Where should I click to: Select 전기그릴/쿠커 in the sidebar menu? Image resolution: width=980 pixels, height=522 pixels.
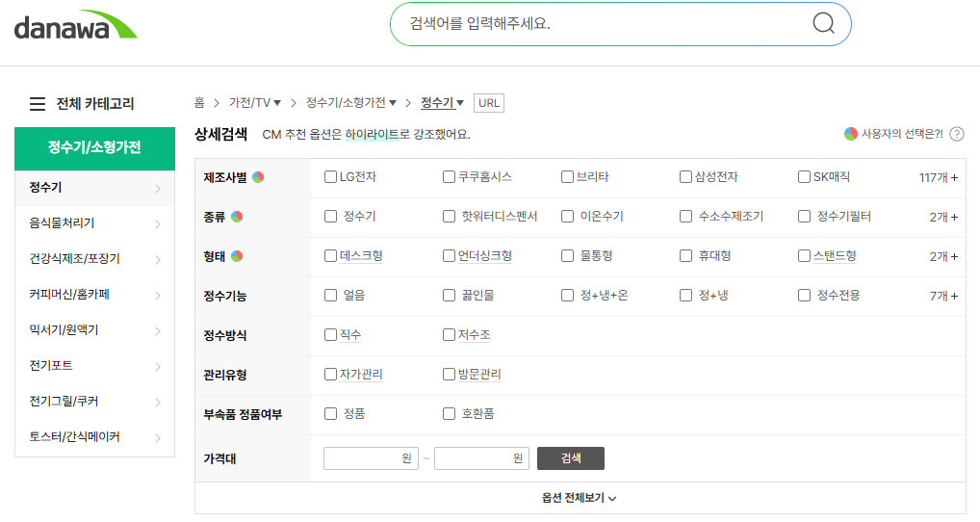tap(94, 402)
